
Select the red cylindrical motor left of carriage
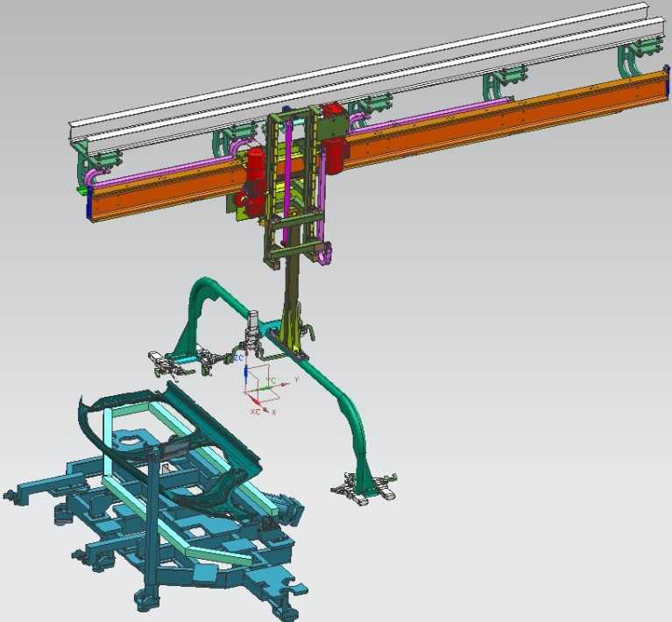tap(254, 180)
